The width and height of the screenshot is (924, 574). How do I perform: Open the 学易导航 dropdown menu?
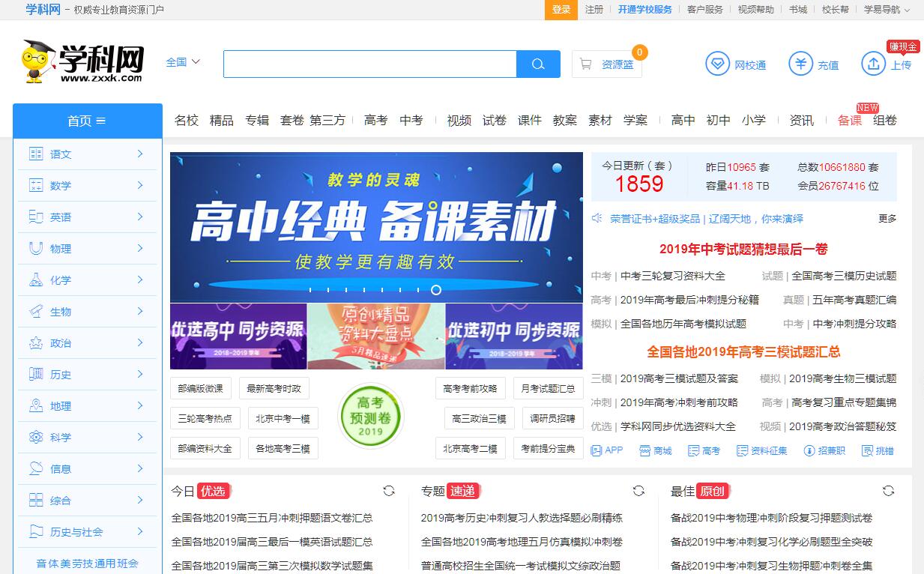point(887,10)
